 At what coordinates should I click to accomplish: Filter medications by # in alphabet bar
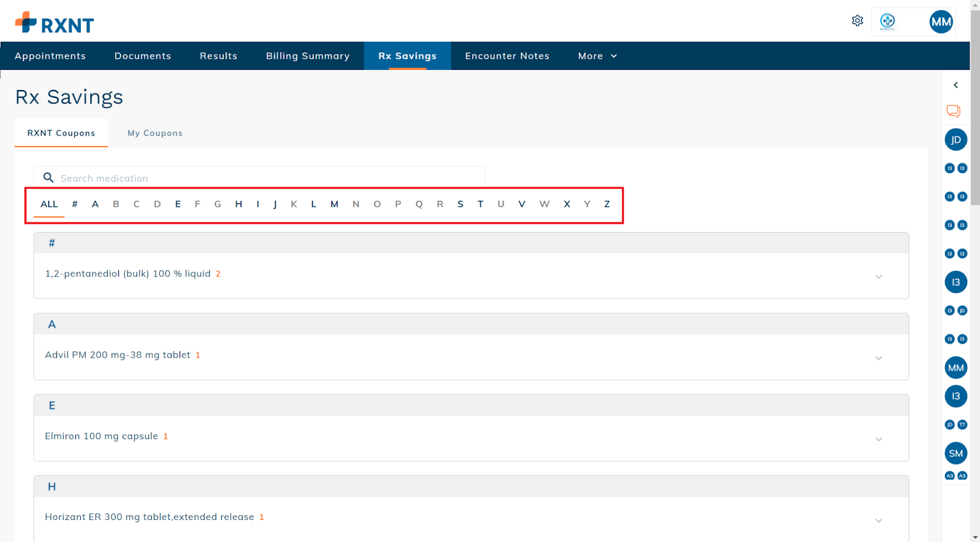coord(75,204)
